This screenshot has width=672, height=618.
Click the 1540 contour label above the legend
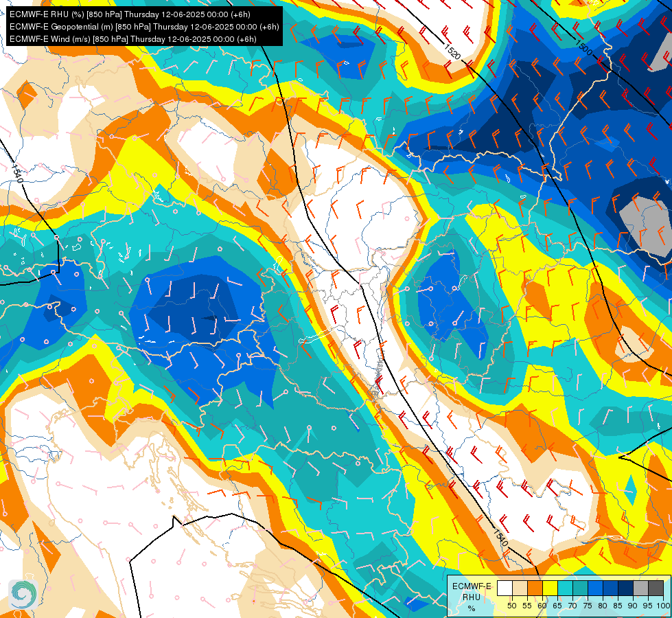click(500, 538)
